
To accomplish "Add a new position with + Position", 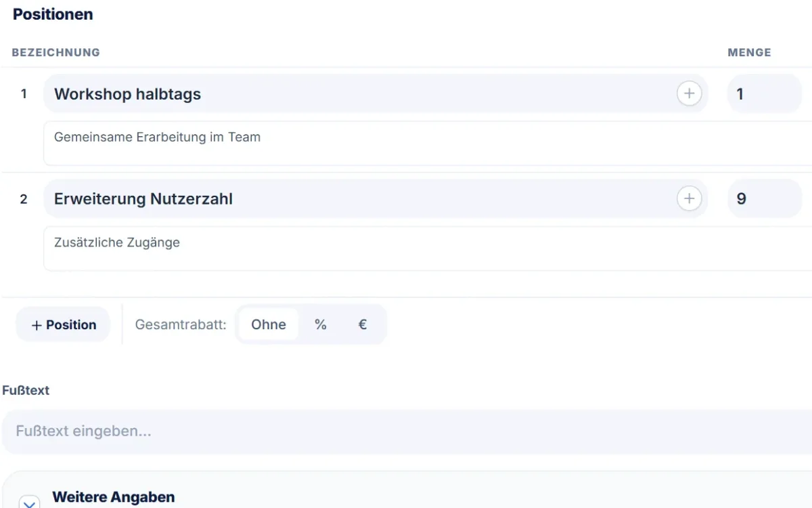I will pyautogui.click(x=63, y=324).
